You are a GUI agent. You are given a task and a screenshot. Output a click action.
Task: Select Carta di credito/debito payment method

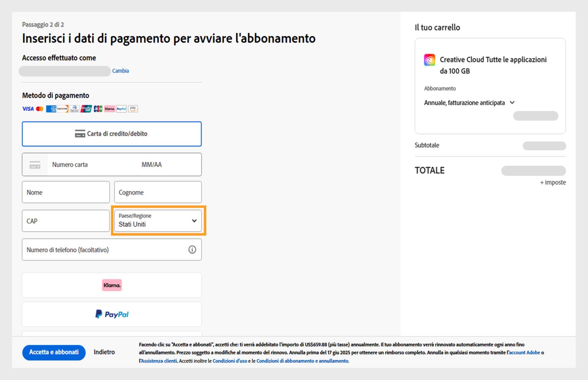[x=112, y=134]
